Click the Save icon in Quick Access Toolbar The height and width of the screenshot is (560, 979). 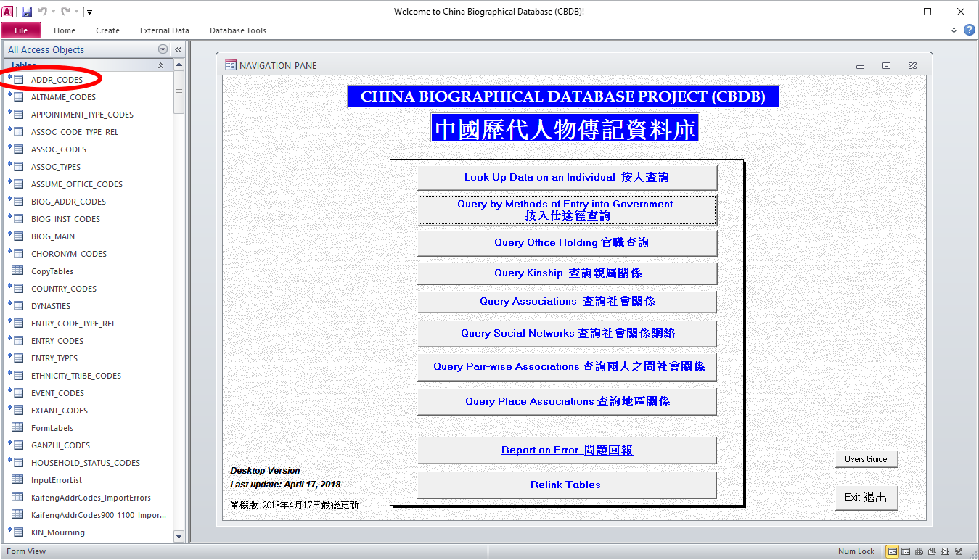coord(27,12)
